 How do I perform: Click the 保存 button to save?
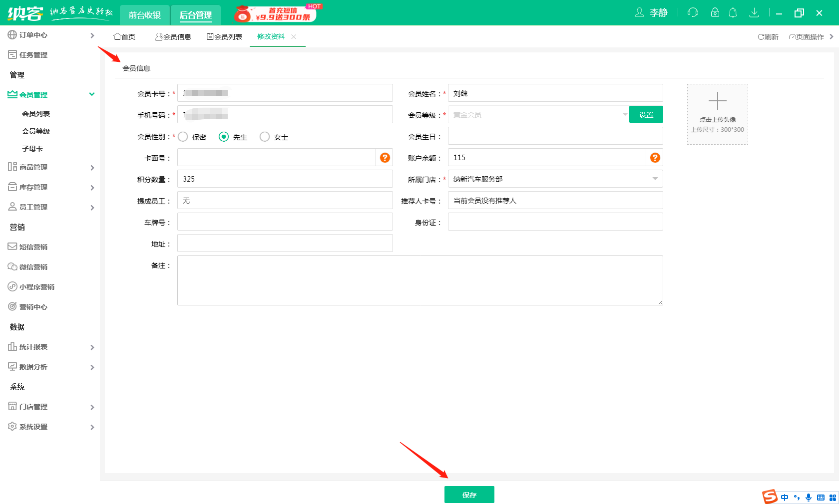[469, 495]
